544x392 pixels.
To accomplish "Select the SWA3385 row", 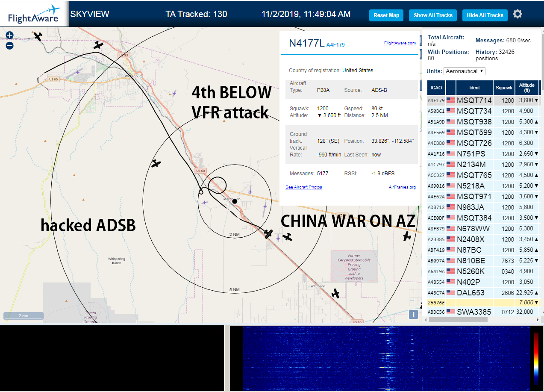I will tap(483, 312).
